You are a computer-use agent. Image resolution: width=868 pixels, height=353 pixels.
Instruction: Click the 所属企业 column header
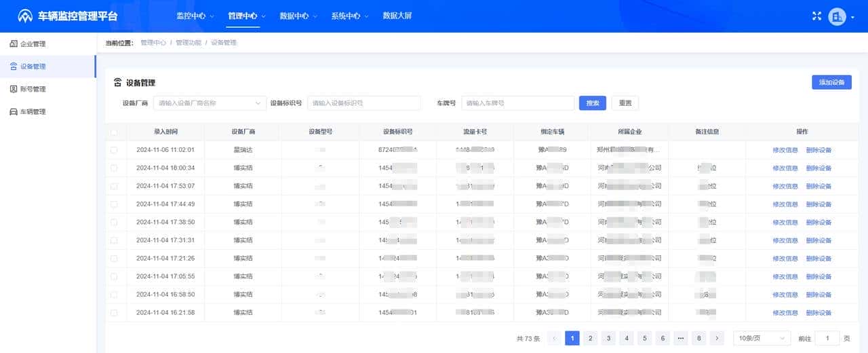pyautogui.click(x=629, y=132)
